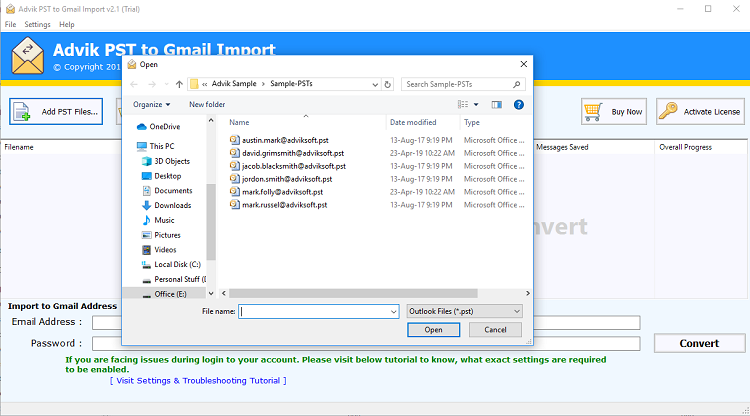The height and width of the screenshot is (416, 750).
Task: Click Filename column header in main window
Action: [19, 147]
